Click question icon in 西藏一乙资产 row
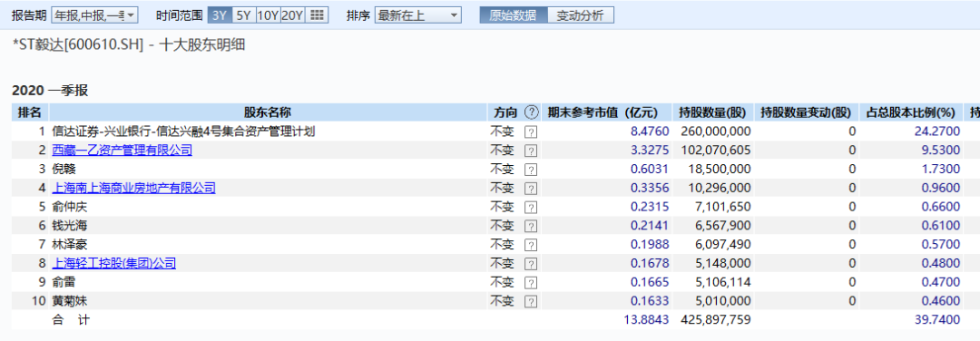The height and width of the screenshot is (341, 980). pos(531,151)
